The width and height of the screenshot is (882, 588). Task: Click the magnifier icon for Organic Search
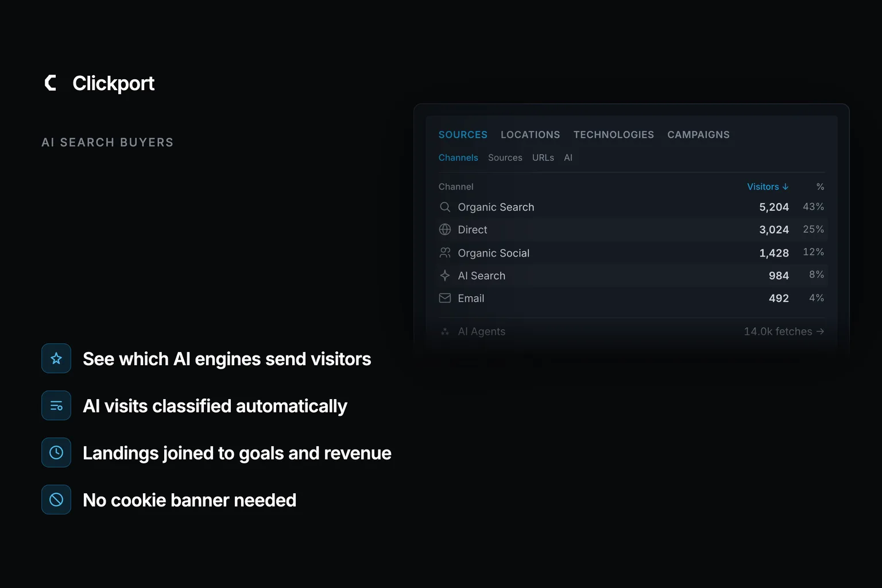point(445,207)
